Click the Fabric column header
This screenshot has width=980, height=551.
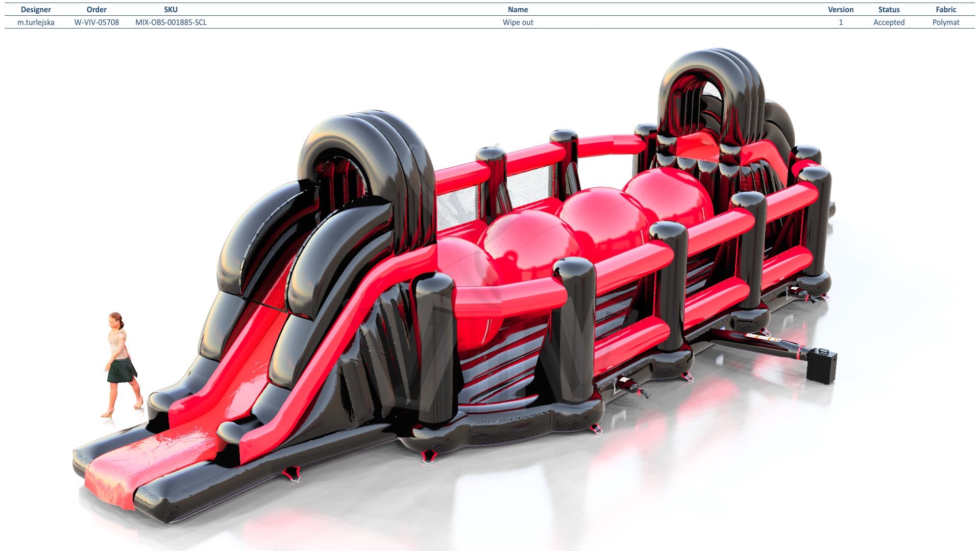click(946, 10)
